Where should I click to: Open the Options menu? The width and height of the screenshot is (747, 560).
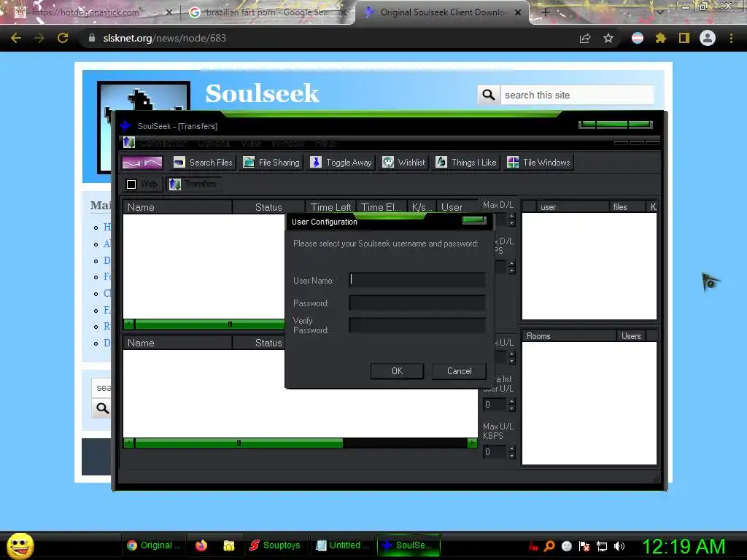pos(214,143)
